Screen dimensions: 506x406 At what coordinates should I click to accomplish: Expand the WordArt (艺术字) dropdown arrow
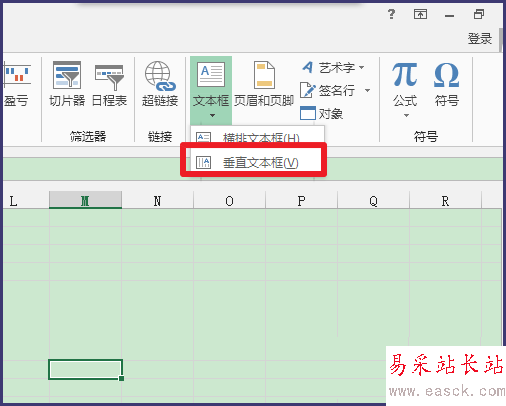click(362, 68)
